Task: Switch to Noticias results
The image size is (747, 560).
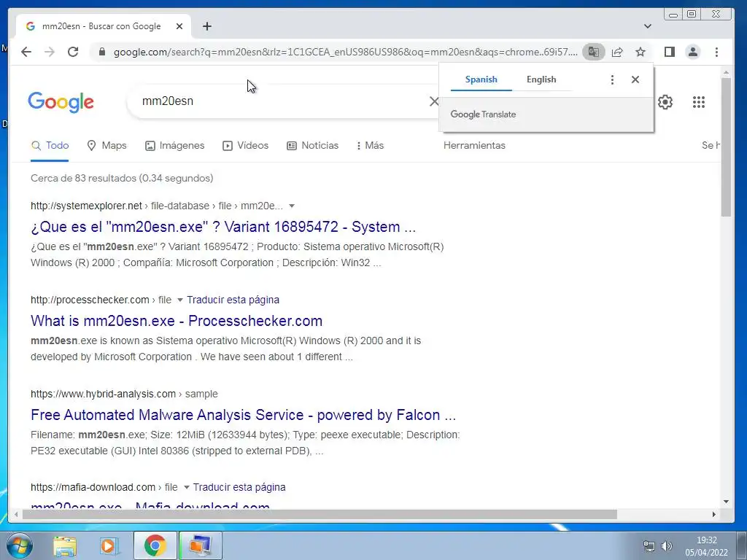Action: (312, 146)
